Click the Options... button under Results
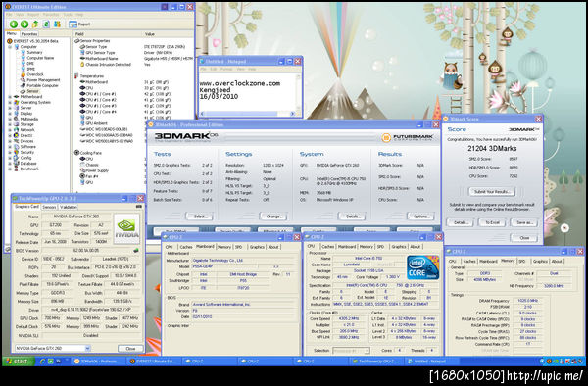Screen dimensions: 588x386 (x=420, y=217)
